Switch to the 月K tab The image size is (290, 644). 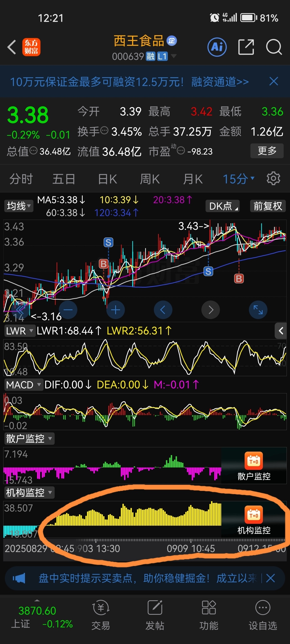pyautogui.click(x=193, y=179)
